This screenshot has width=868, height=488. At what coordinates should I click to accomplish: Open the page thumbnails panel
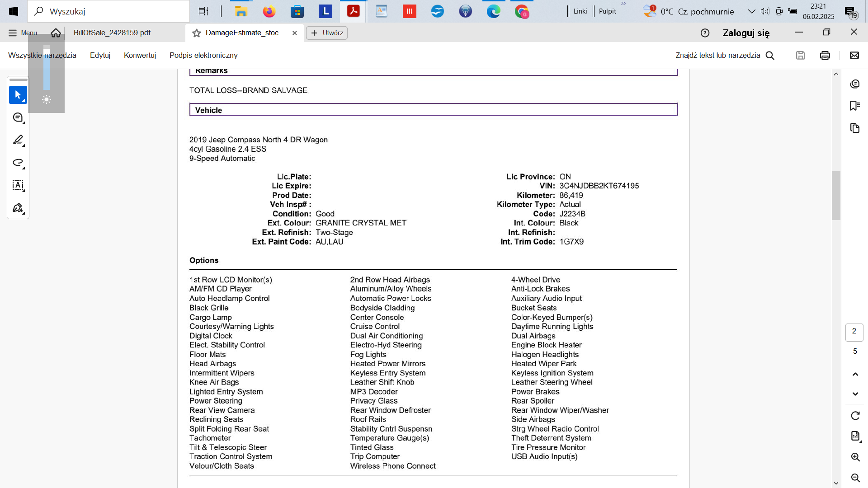[x=854, y=128]
